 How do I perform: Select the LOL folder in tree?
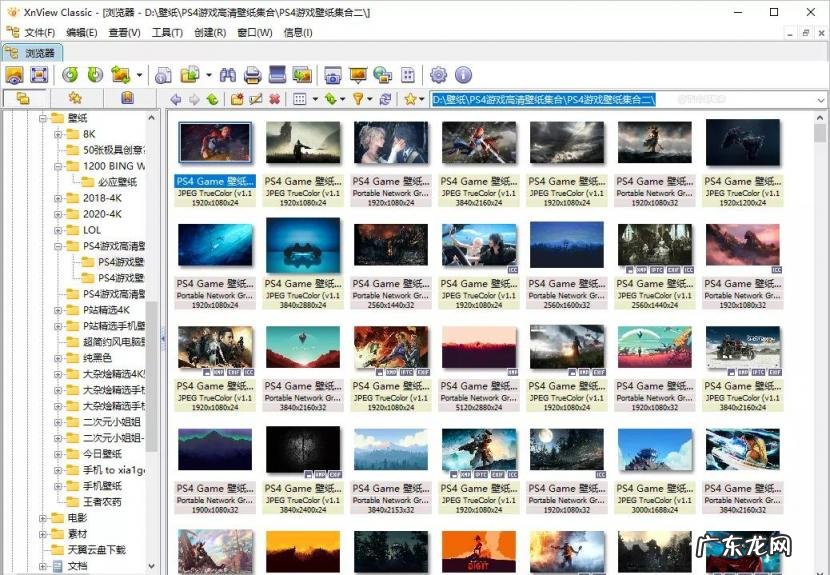(x=92, y=230)
